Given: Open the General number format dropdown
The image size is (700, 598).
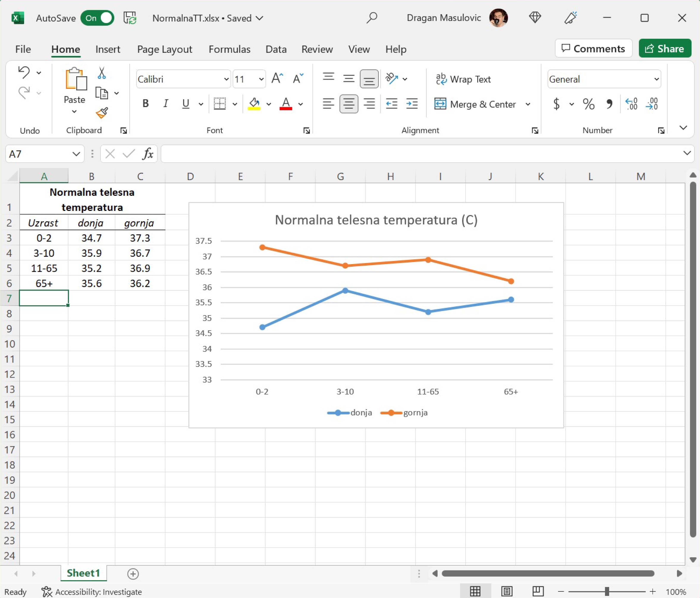Looking at the screenshot, I should (656, 79).
